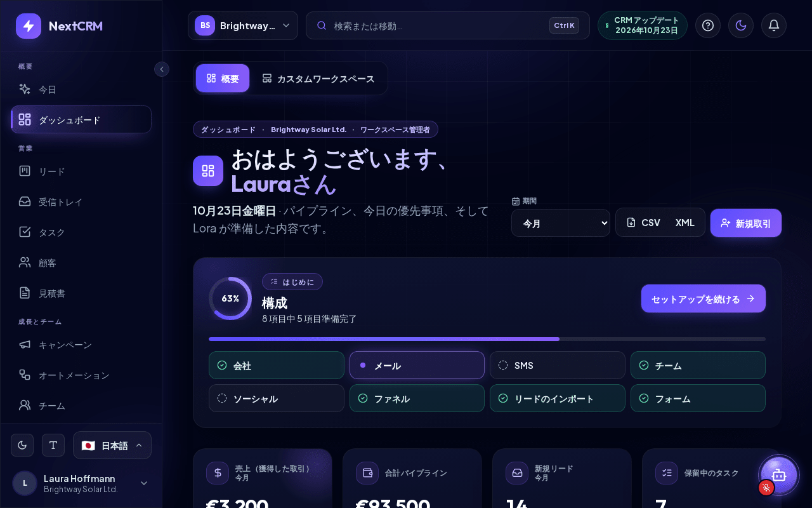Collapse the sidebar with the chevron
The width and height of the screenshot is (812, 508).
(x=162, y=69)
